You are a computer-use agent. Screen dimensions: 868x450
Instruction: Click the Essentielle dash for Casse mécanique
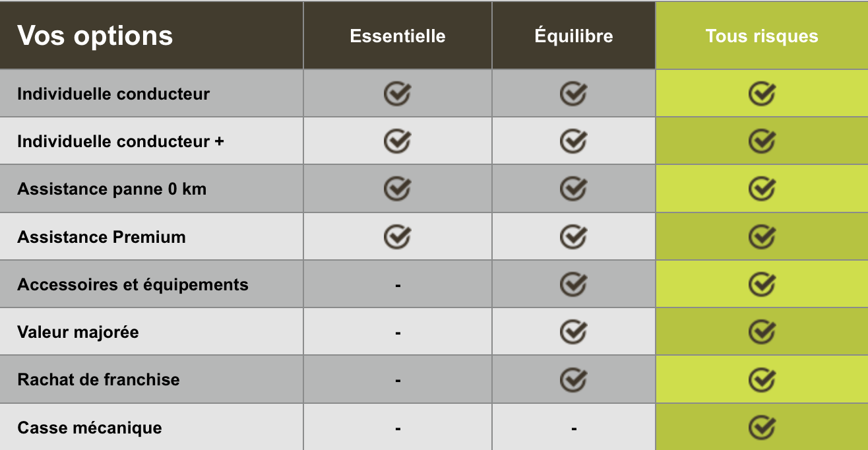398,429
